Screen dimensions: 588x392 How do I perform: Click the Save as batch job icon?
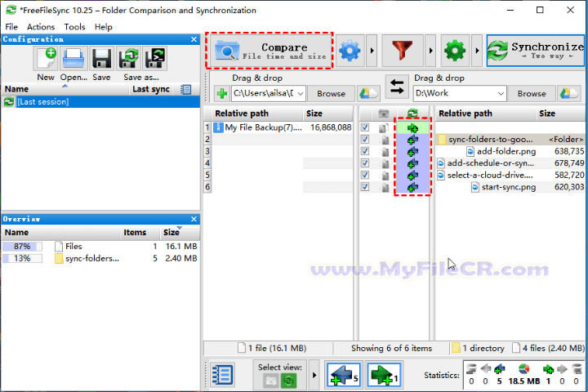click(x=155, y=59)
